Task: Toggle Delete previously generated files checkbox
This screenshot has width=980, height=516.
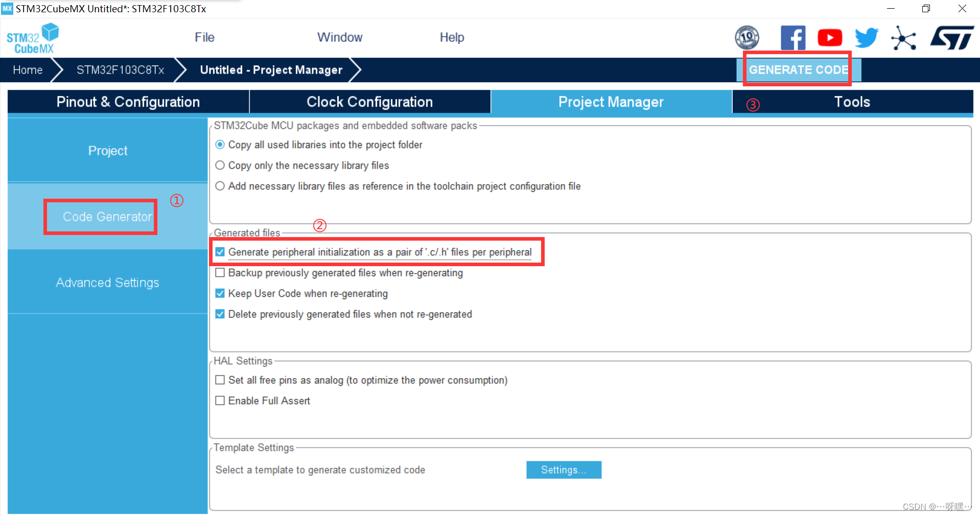Action: pos(220,314)
